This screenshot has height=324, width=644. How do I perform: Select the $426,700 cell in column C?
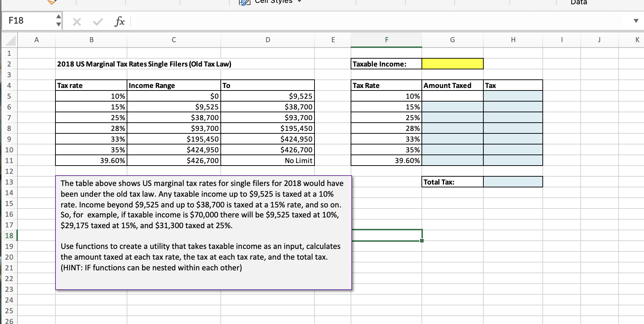tap(174, 161)
